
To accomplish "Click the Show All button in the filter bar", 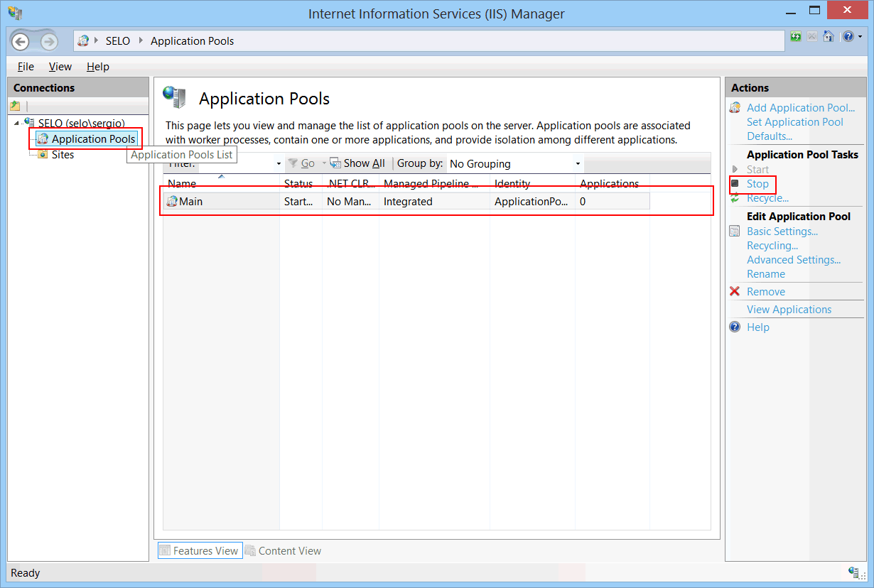I will point(357,163).
